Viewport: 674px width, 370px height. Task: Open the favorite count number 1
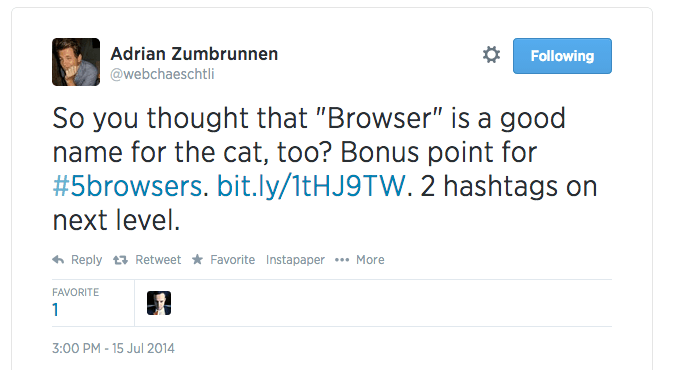[x=55, y=310]
